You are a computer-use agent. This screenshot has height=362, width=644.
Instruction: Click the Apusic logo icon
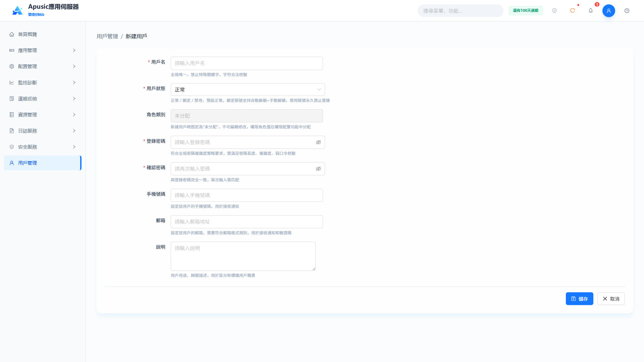click(x=17, y=10)
